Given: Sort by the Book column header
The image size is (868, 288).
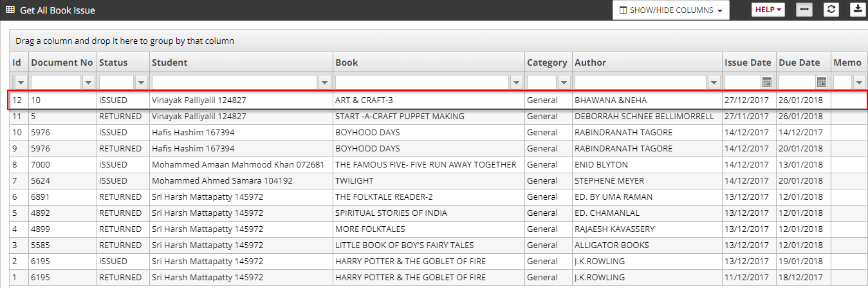Looking at the screenshot, I should 429,62.
